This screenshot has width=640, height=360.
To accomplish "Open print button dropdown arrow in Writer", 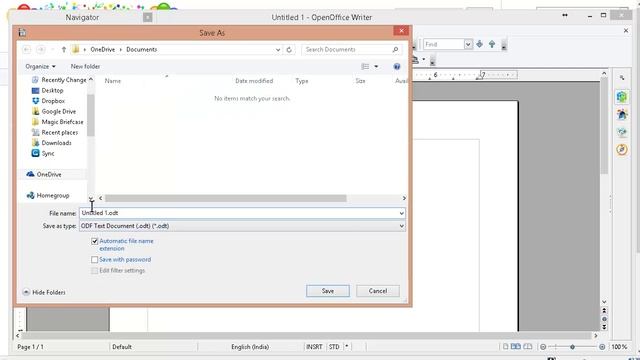I will [x=424, y=60].
